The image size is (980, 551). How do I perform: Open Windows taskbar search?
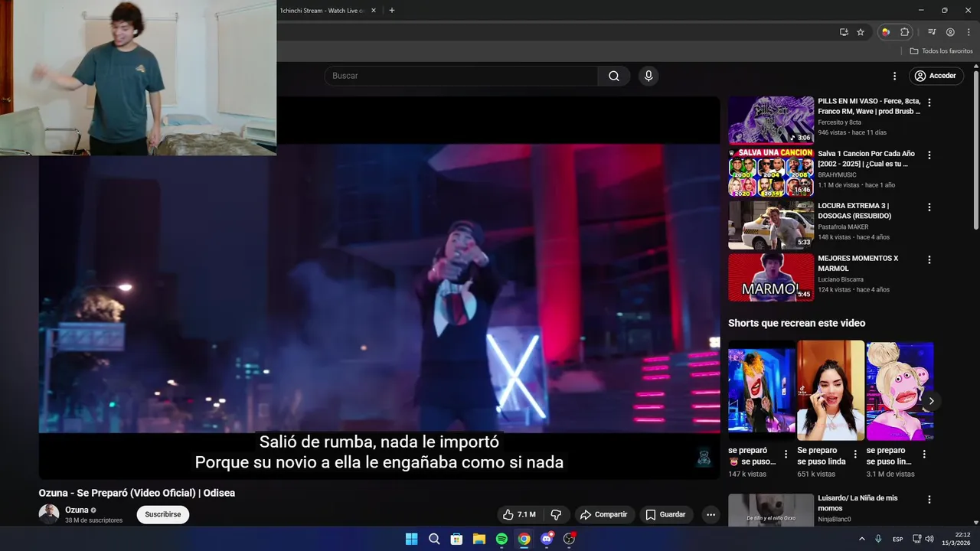click(x=434, y=539)
